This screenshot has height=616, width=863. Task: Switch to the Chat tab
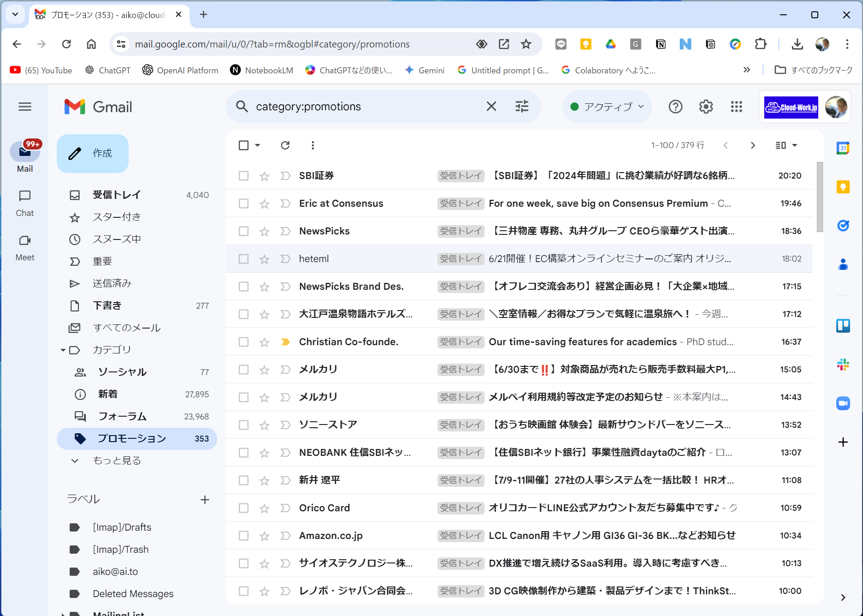pos(25,203)
